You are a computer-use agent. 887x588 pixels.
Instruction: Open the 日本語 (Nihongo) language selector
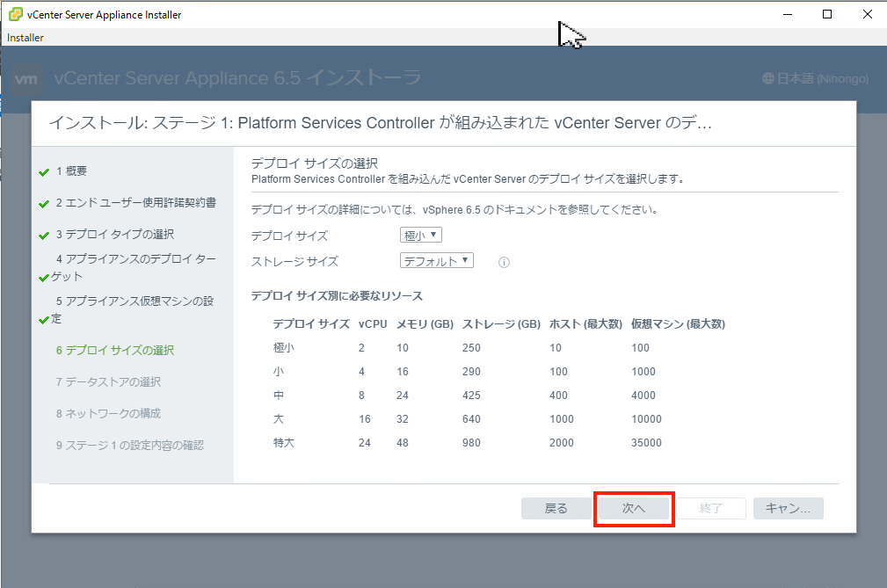point(815,78)
